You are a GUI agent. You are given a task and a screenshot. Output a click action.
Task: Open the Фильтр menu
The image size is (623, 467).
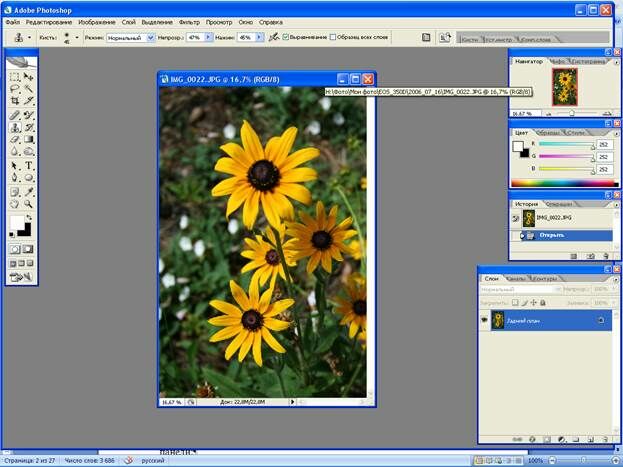click(x=188, y=21)
